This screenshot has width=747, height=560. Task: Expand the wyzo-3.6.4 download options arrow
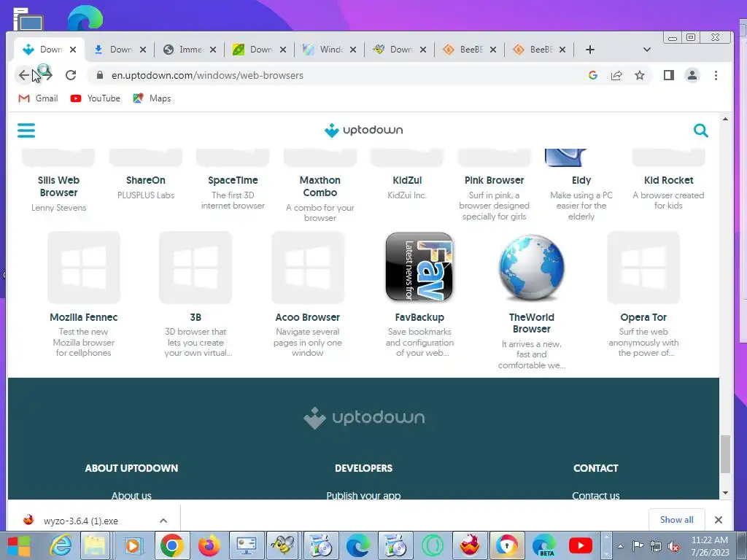tap(163, 521)
